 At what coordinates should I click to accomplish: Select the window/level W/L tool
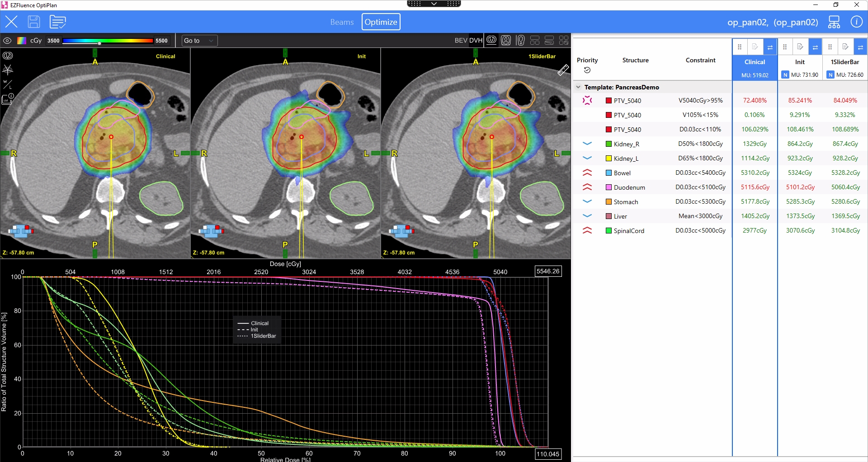pyautogui.click(x=8, y=84)
